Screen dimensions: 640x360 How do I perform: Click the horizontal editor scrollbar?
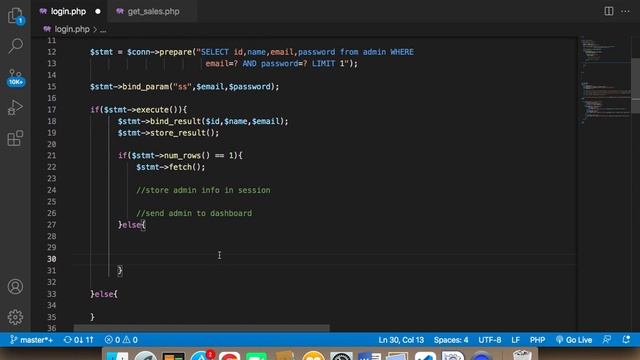click(201, 328)
